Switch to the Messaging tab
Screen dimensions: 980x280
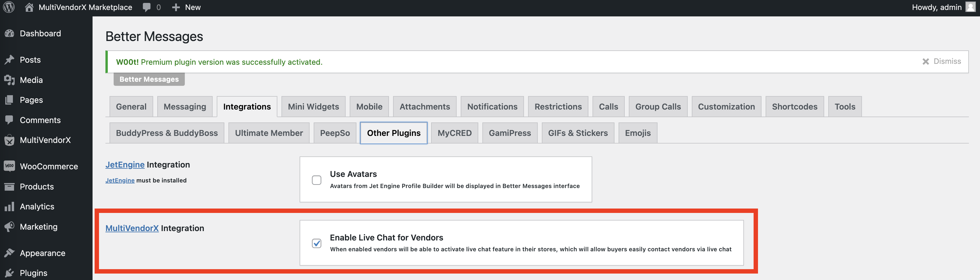tap(185, 107)
